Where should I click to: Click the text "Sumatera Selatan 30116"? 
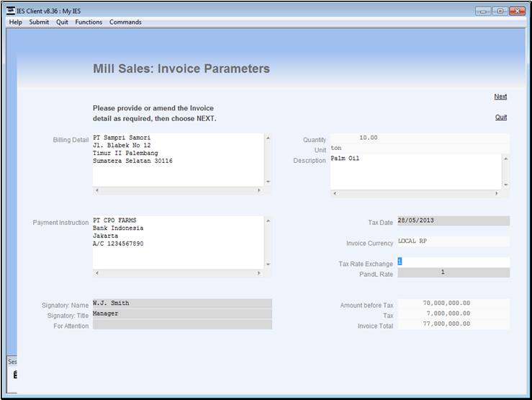point(132,161)
